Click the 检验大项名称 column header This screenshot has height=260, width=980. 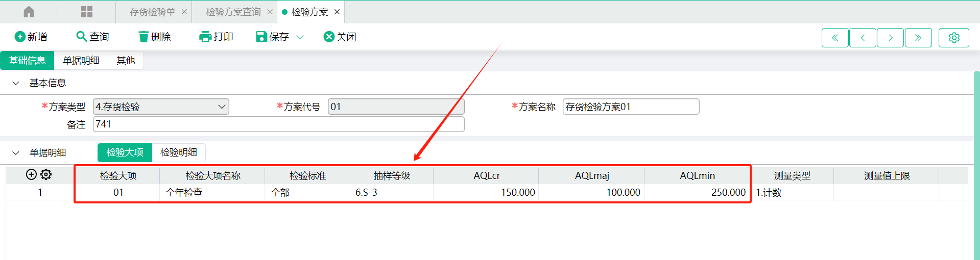click(x=212, y=175)
